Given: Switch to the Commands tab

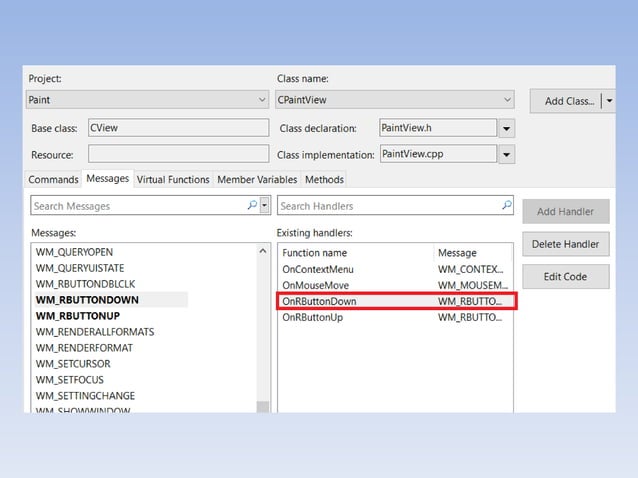Looking at the screenshot, I should [54, 180].
